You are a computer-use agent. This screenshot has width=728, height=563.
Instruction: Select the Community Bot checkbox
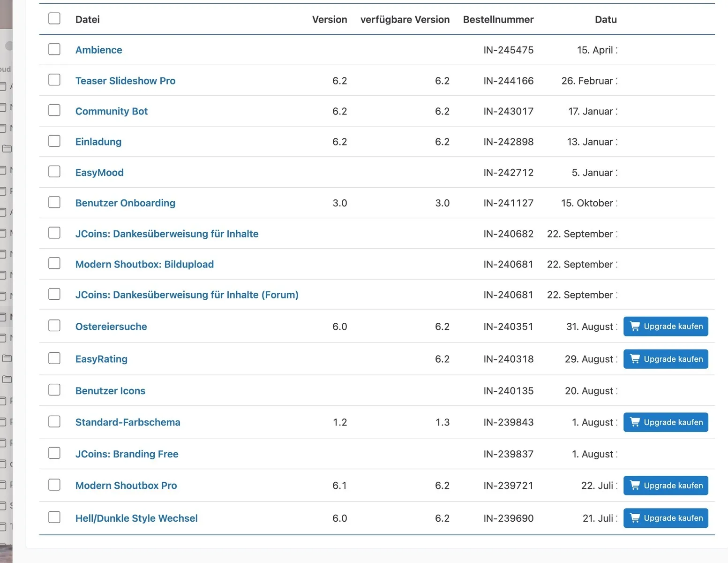(x=54, y=110)
